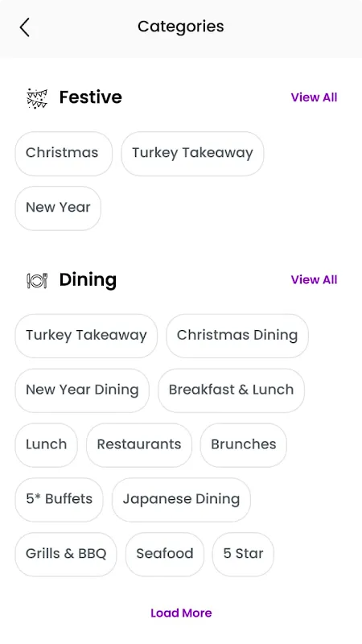This screenshot has width=362, height=644.
Task: Pick the New Year Dining category
Action: [82, 390]
